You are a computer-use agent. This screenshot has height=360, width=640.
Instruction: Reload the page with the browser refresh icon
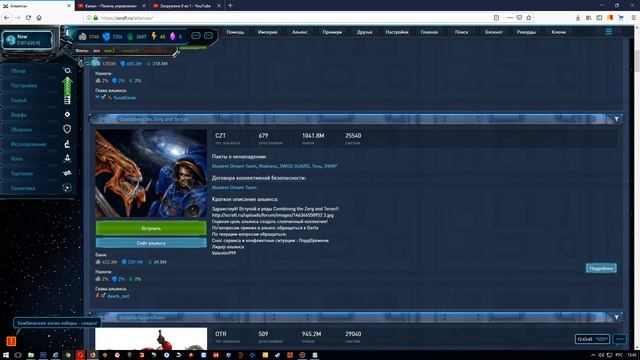(x=28, y=18)
